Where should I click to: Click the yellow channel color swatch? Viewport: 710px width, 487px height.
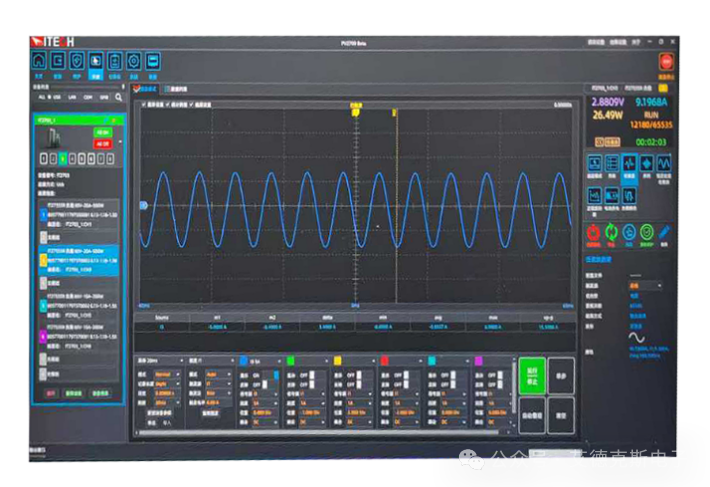pyautogui.click(x=337, y=361)
